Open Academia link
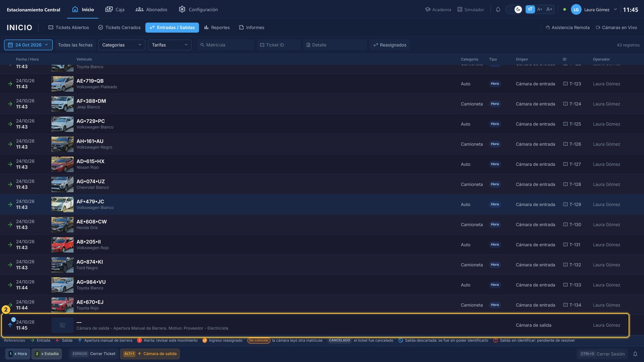The height and width of the screenshot is (362, 644). pos(438,9)
